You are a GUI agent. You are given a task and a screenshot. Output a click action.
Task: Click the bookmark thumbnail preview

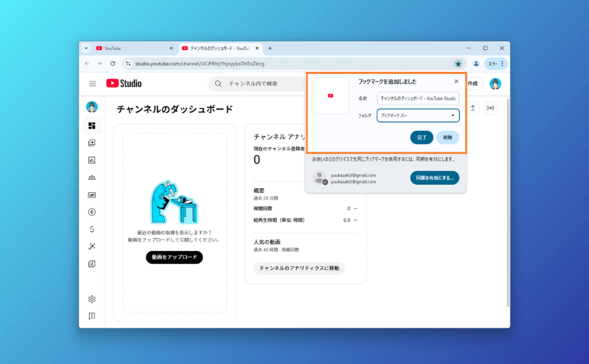[x=331, y=96]
